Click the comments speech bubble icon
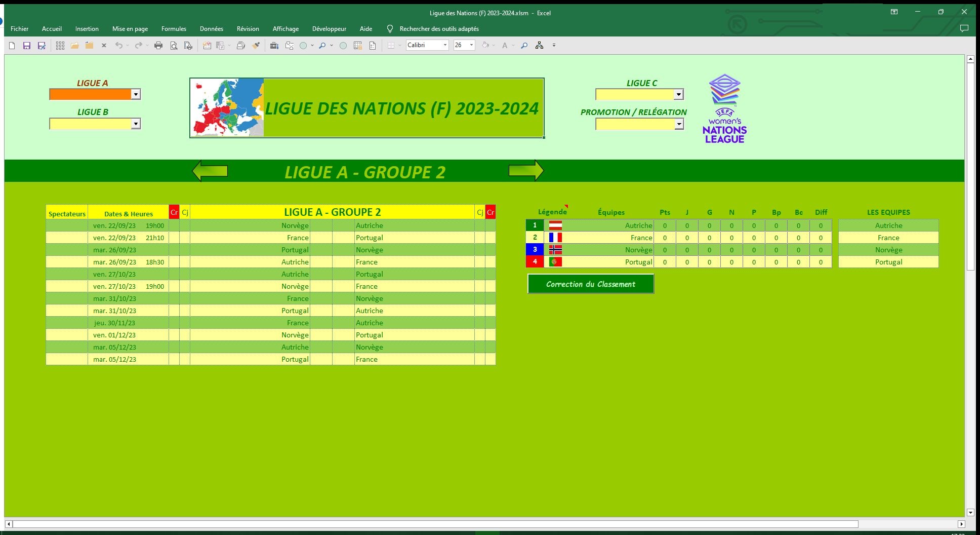Viewport: 980px width, 535px height. coord(964,28)
